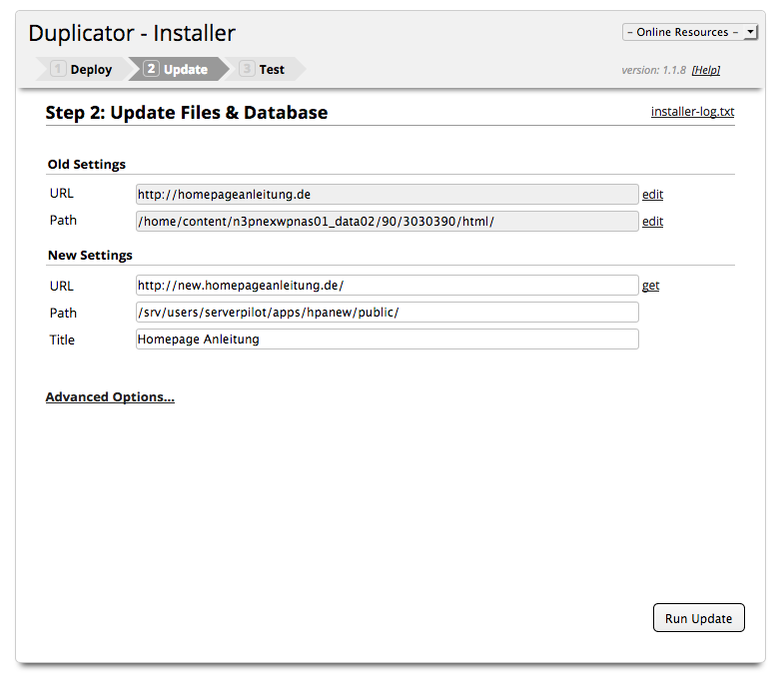Click the Run Update button
The image size is (784, 680).
[698, 618]
